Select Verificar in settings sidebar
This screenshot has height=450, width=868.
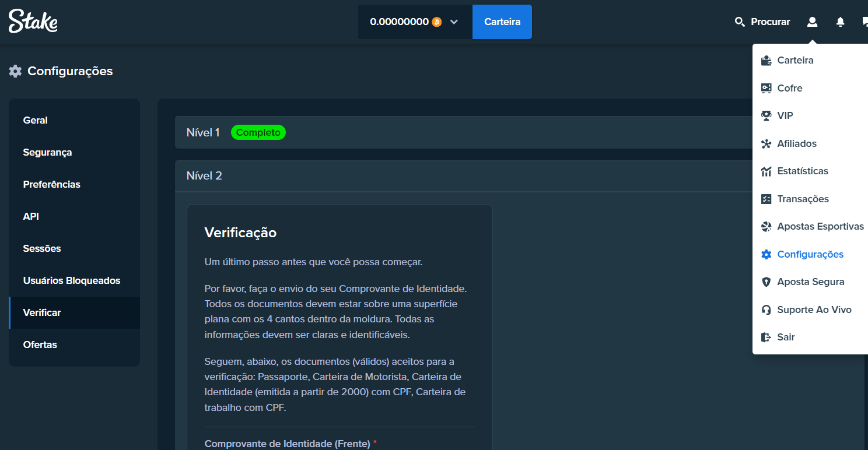[74, 312]
